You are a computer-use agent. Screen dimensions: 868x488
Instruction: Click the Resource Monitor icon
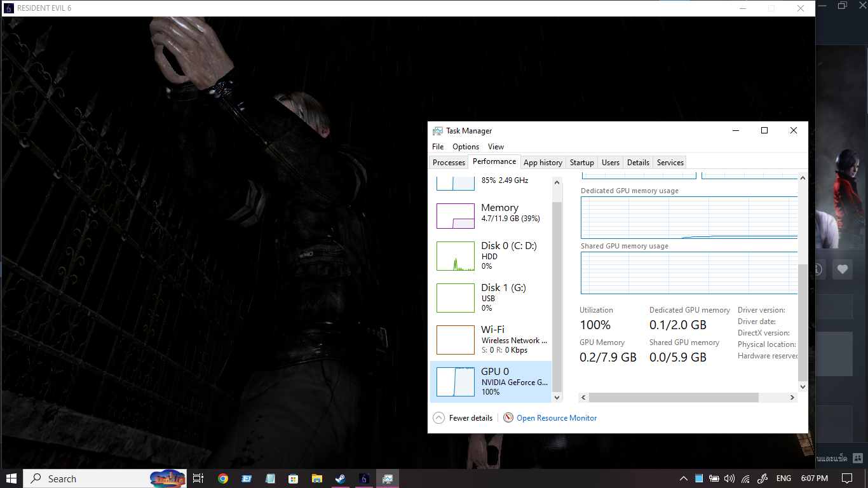coord(508,417)
